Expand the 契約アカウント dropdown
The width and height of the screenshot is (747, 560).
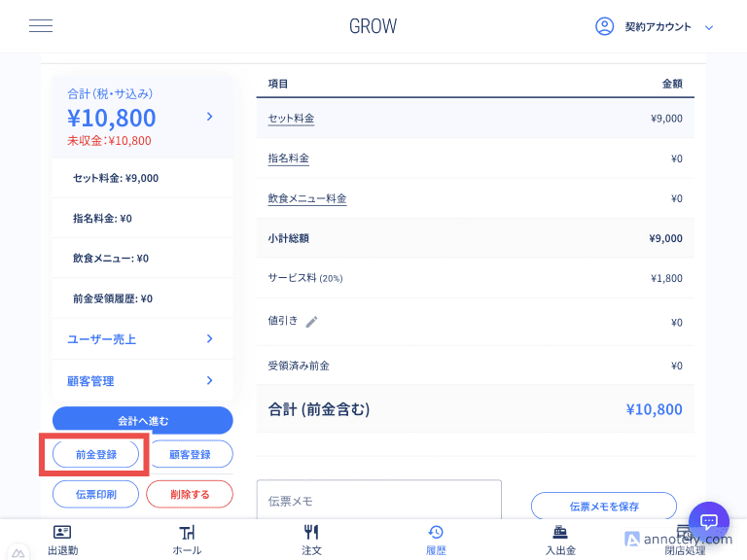point(708,27)
